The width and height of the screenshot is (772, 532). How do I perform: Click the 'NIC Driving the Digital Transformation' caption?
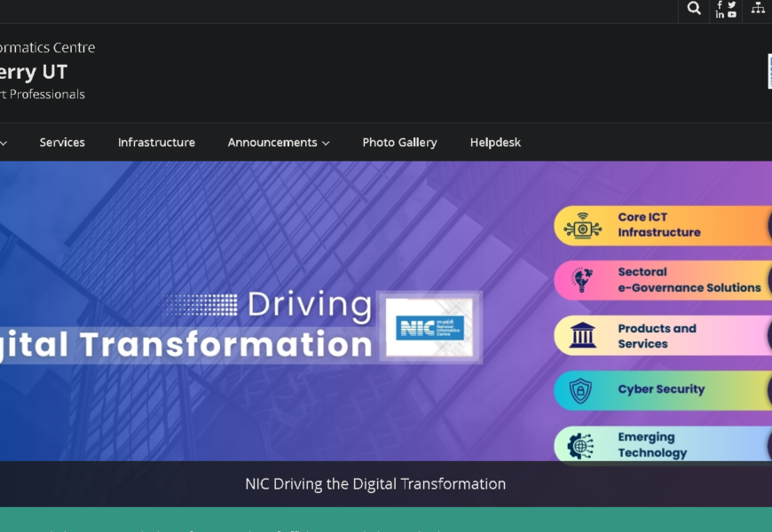point(375,484)
